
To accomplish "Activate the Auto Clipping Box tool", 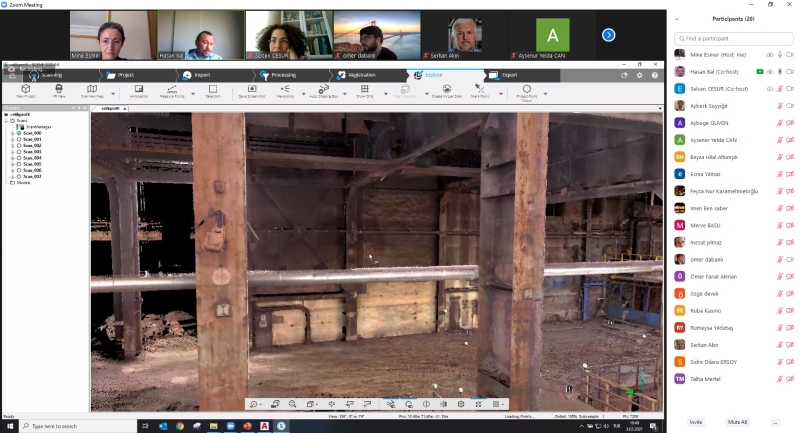I will pyautogui.click(x=323, y=90).
